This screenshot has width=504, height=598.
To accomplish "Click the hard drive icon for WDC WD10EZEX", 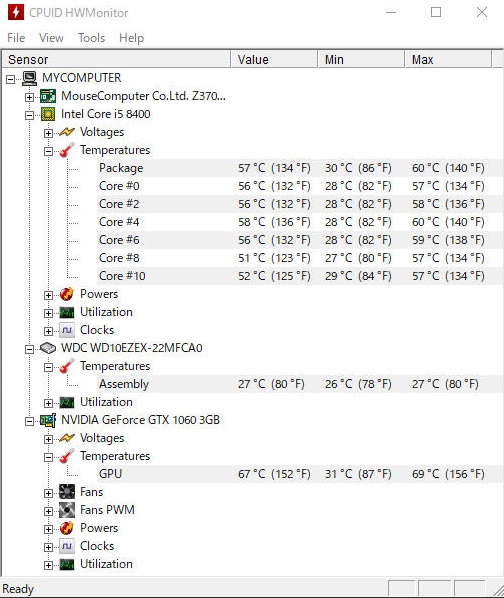I will 48,348.
